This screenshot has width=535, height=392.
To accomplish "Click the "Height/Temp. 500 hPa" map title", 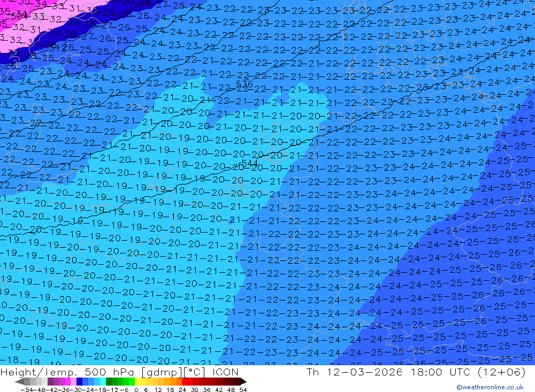I will pos(67,372).
